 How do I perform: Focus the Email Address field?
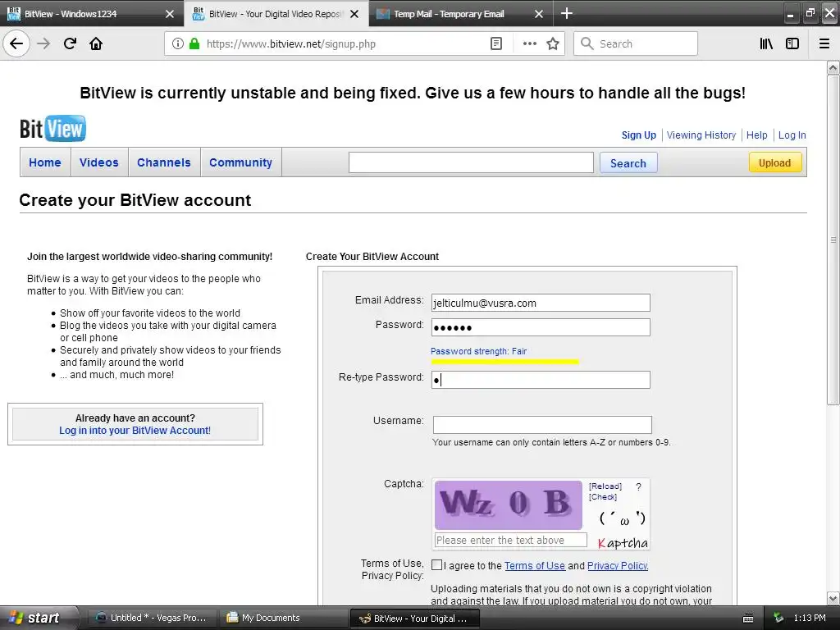coord(541,303)
